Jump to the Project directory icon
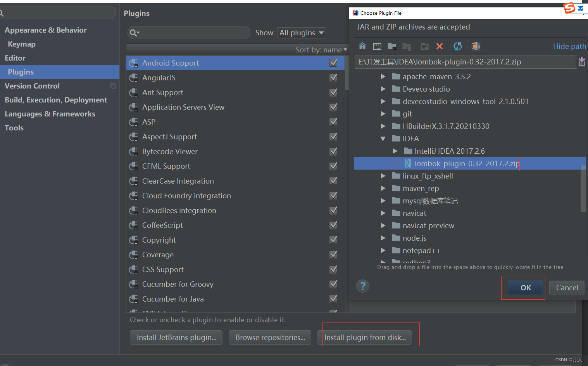The width and height of the screenshot is (588, 366). point(392,46)
